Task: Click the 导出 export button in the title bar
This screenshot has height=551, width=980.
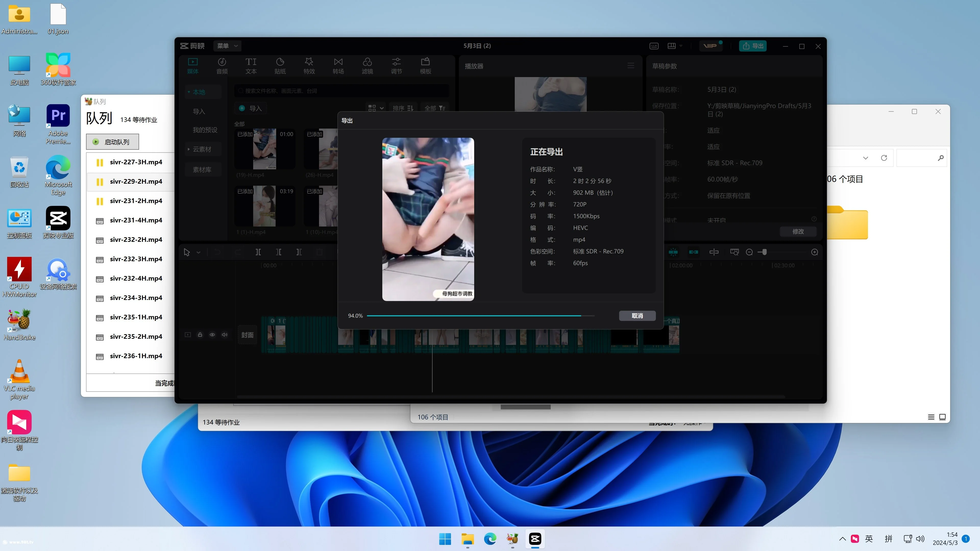Action: 753,46
